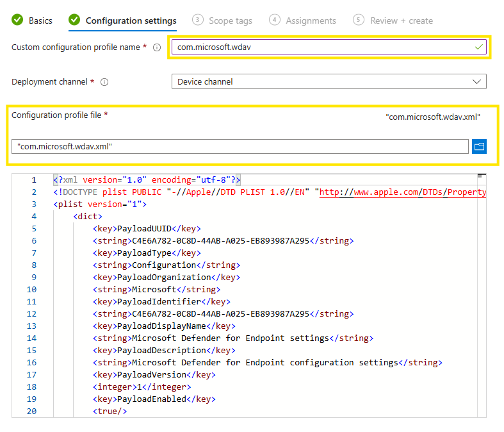Switch to the Assignments step
The width and height of the screenshot is (504, 432).
point(311,21)
